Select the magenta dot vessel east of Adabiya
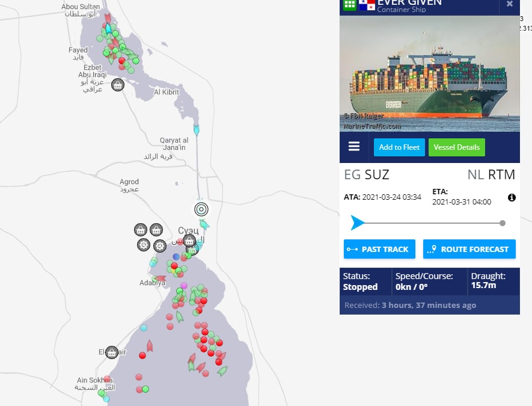Image resolution: width=532 pixels, height=406 pixels. coord(183,286)
